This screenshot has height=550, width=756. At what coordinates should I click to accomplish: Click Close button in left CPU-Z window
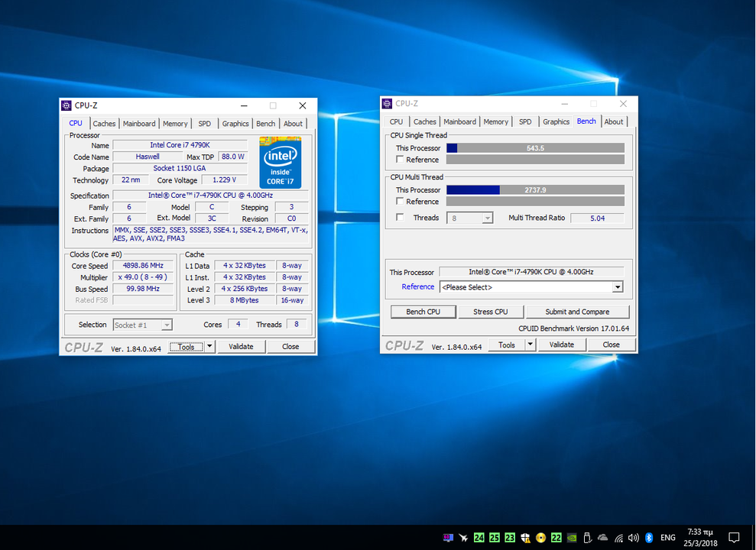coord(290,346)
